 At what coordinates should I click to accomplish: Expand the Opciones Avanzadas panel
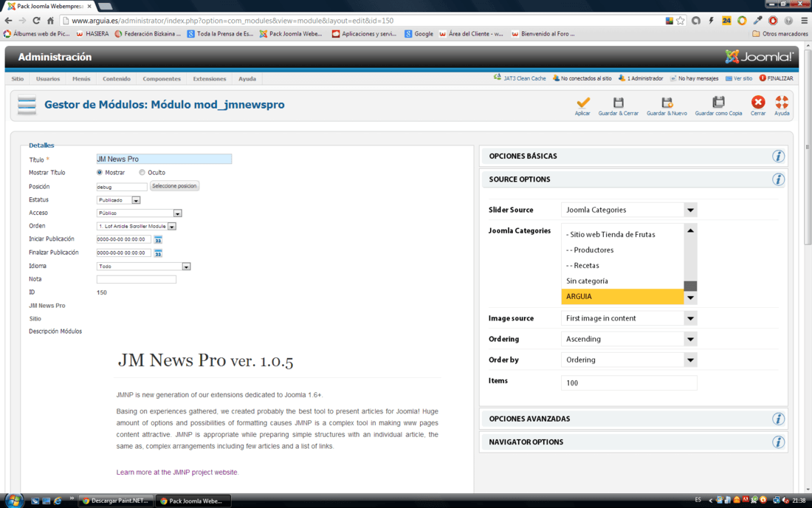633,419
